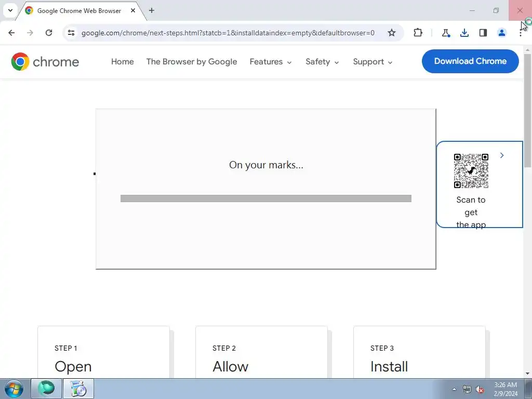Screen dimensions: 532x399
Task: Click the STEP 1 Open card
Action: click(x=103, y=352)
